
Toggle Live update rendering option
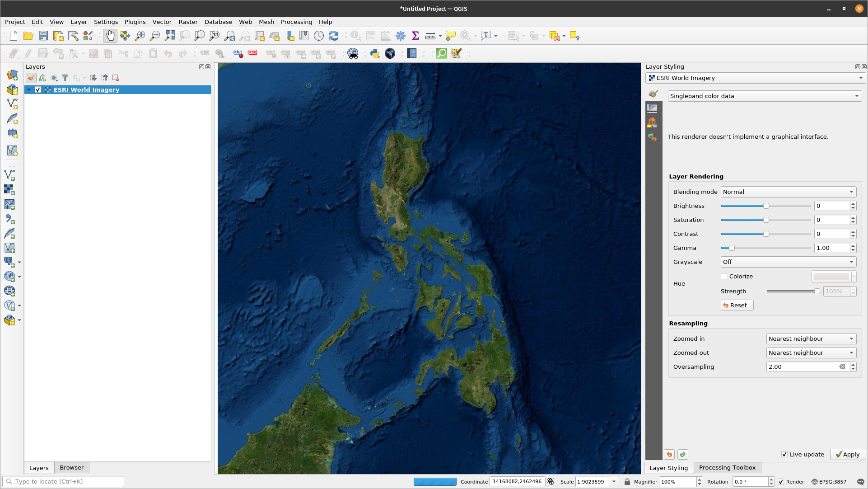click(x=784, y=454)
